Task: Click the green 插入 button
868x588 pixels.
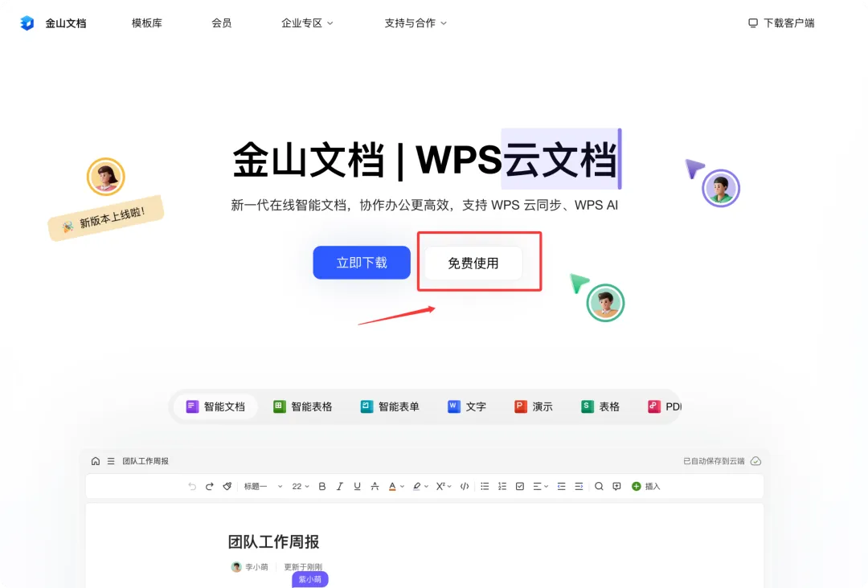Action: point(646,486)
